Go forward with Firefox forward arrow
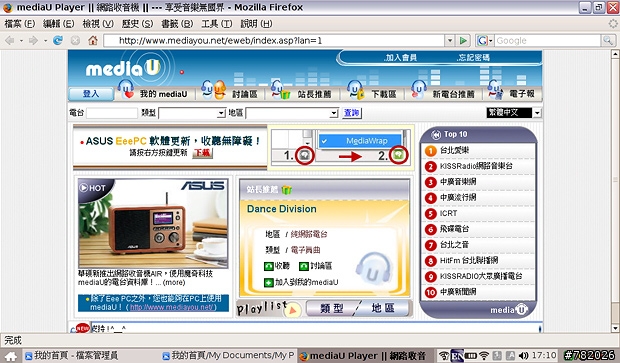Screen dimensions: 620x363 click(x=34, y=40)
